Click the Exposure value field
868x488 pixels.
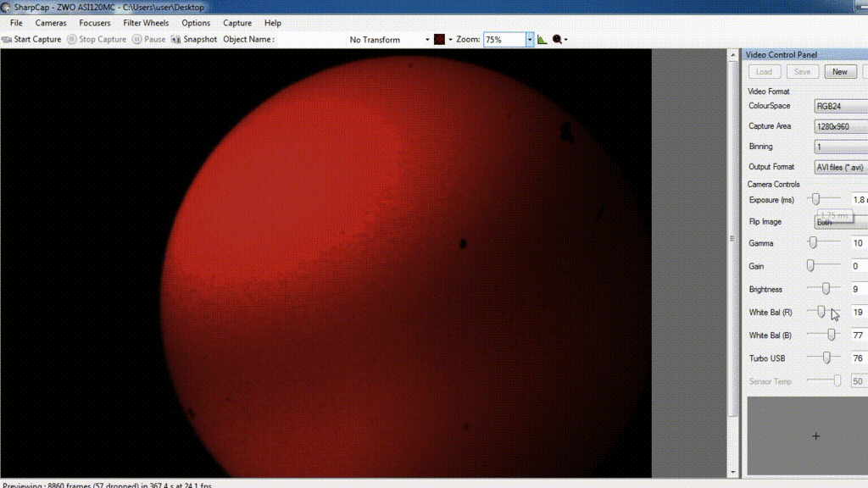pos(860,200)
